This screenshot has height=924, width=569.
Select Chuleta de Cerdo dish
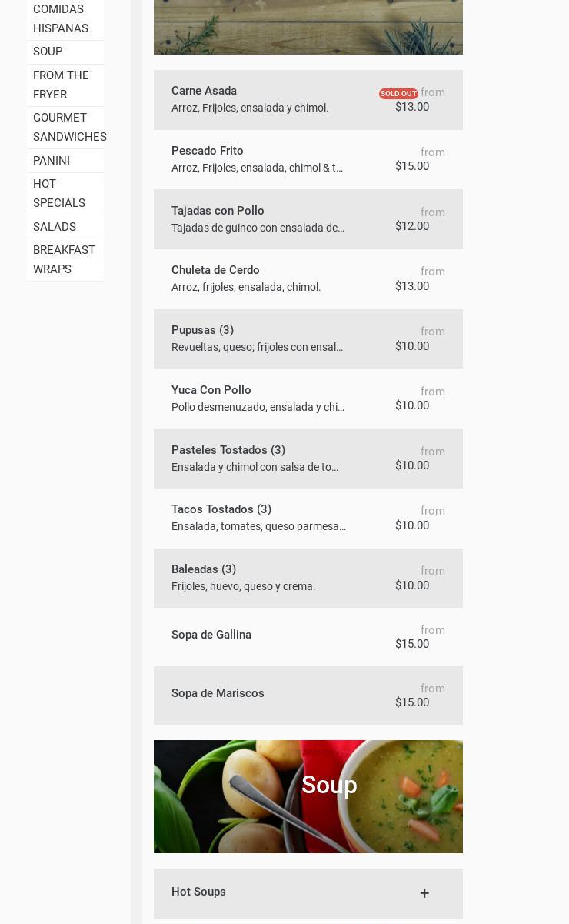pyautogui.click(x=308, y=279)
